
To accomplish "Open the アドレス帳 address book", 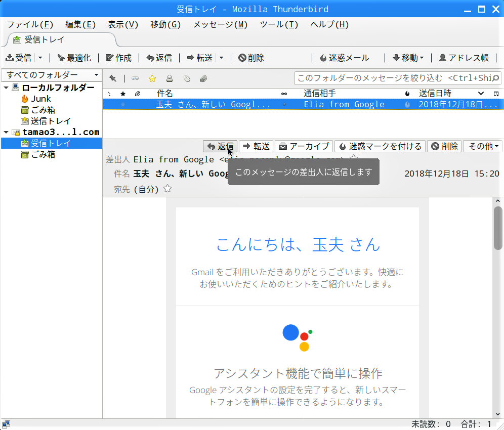I will click(x=464, y=58).
